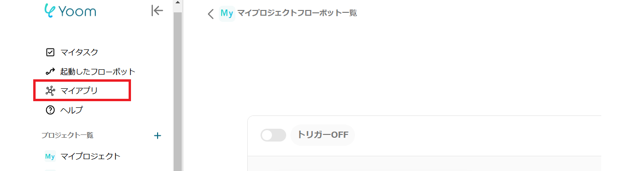Collapse the sidebar with the arrow icon
Viewport: 644px width, 171px height.
[157, 10]
